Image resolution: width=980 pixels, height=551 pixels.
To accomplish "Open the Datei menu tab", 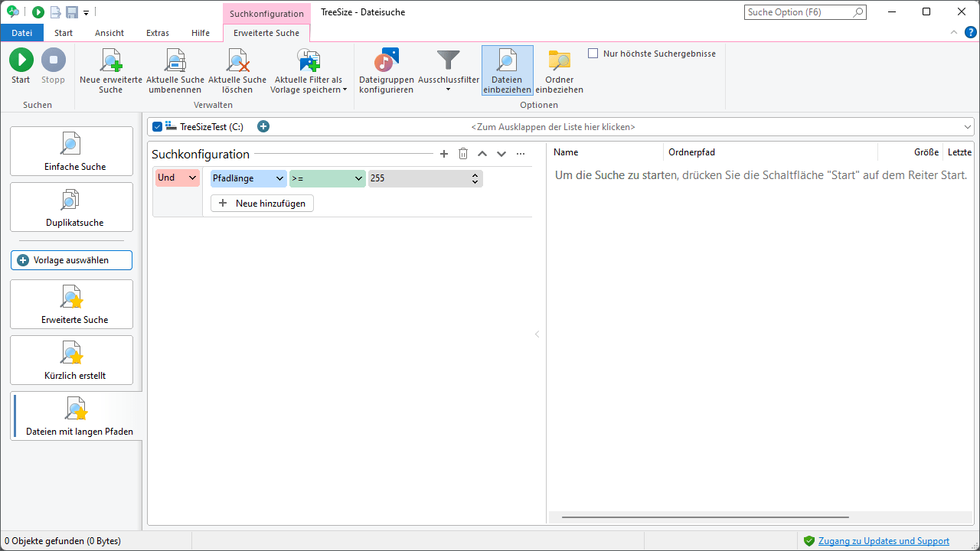I will click(x=22, y=33).
